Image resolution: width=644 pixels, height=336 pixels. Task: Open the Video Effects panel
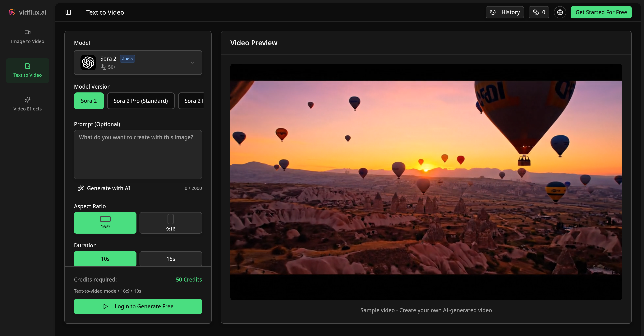coord(27,104)
